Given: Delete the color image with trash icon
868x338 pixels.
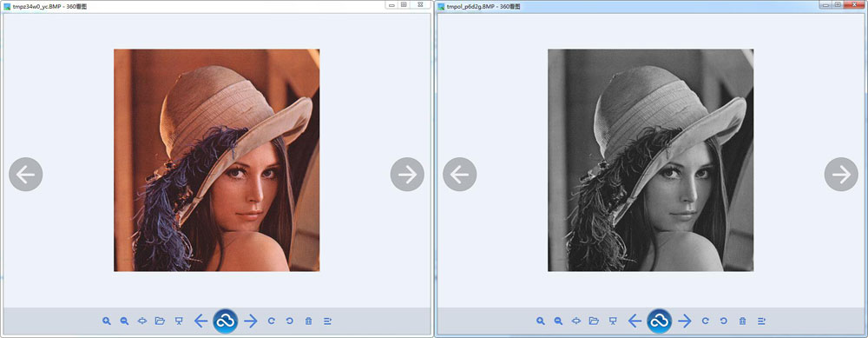Looking at the screenshot, I should coord(308,321).
